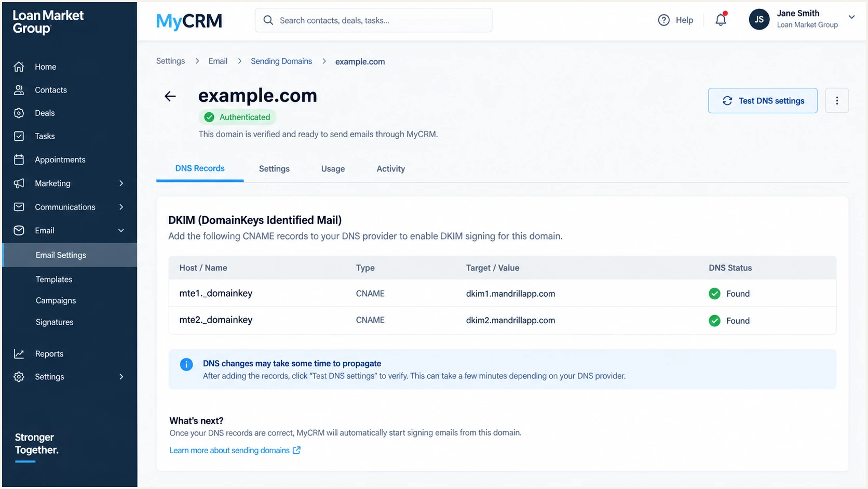The image size is (868, 489).
Task: Click the Type column header
Action: [x=365, y=268]
